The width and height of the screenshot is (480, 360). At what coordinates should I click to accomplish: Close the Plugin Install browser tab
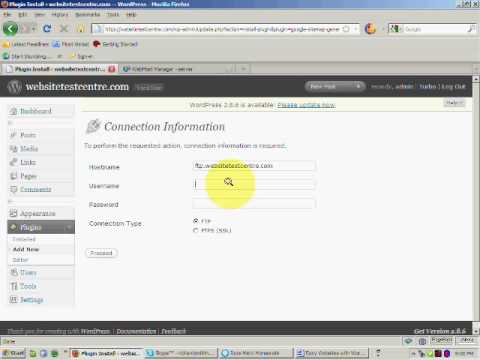click(x=112, y=69)
